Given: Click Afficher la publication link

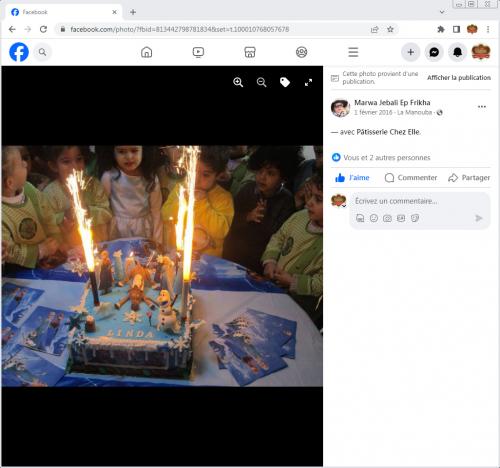Looking at the screenshot, I should click(459, 78).
